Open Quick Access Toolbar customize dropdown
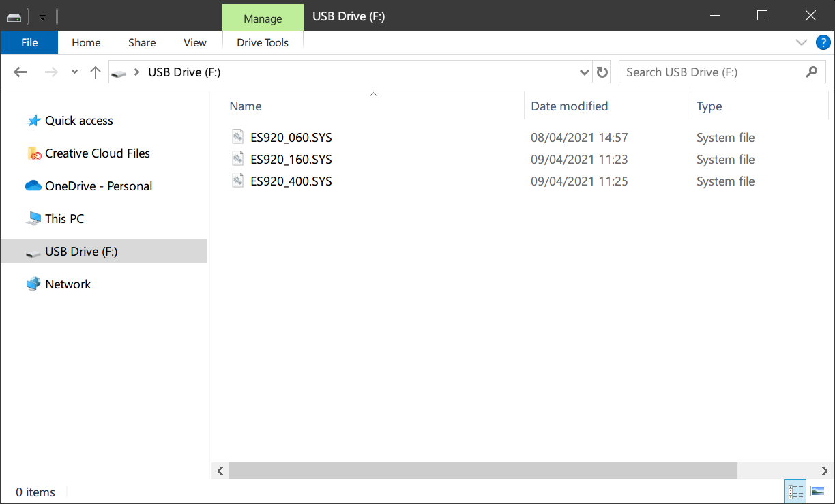 click(42, 17)
